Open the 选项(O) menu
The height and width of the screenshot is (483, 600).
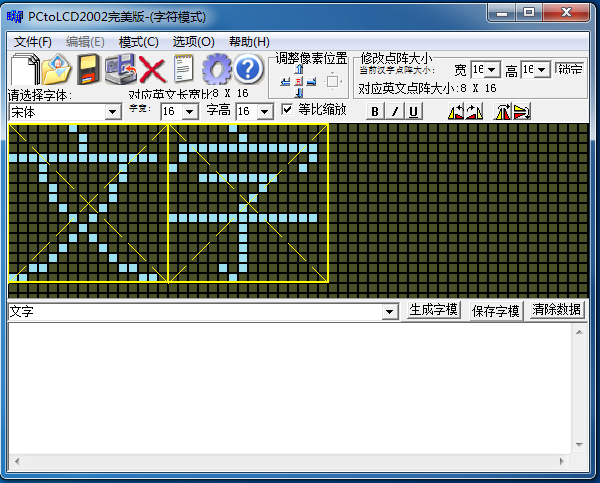[x=193, y=42]
